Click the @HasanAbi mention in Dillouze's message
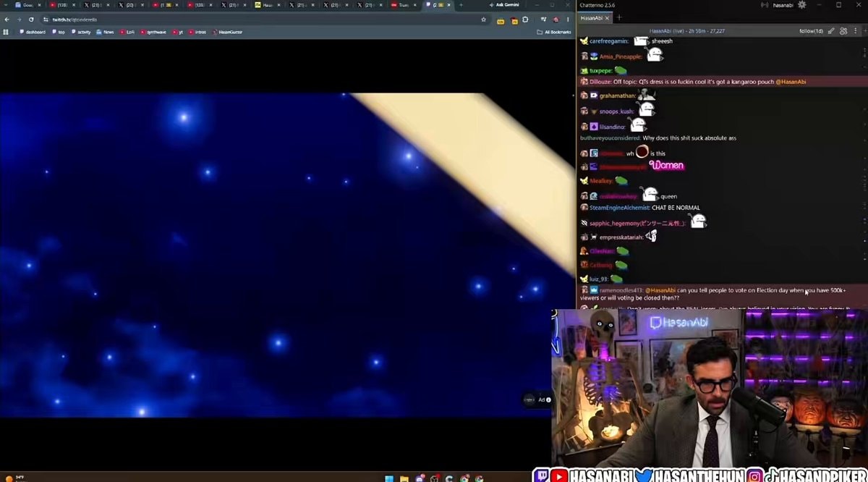This screenshot has height=482, width=868. 791,82
